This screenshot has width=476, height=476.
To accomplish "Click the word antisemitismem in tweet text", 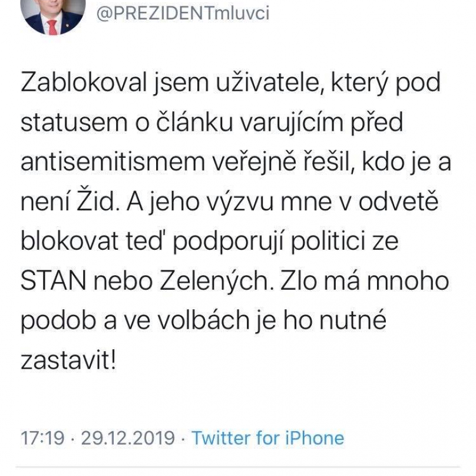I will click(113, 162).
